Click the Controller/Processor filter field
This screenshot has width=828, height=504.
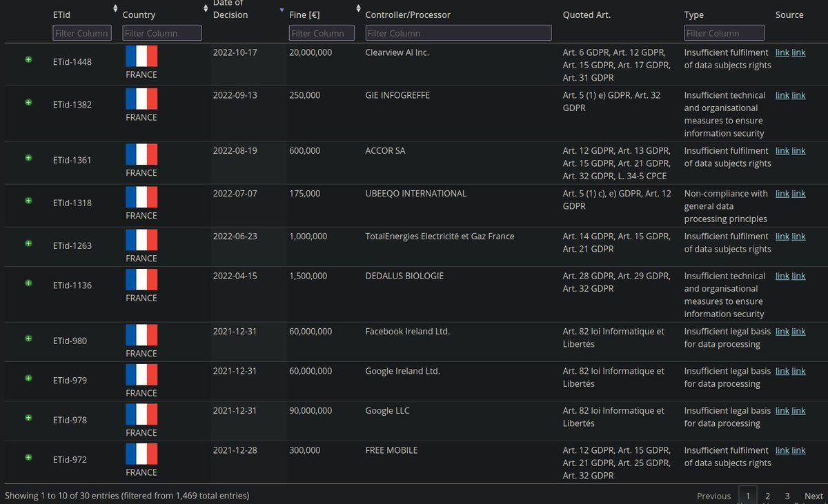[x=458, y=32]
